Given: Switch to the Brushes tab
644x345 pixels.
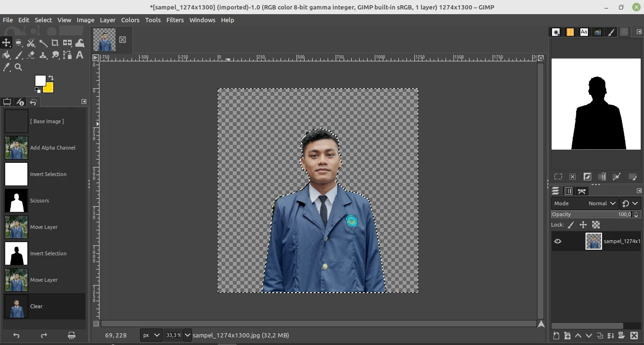Looking at the screenshot, I should (x=556, y=32).
